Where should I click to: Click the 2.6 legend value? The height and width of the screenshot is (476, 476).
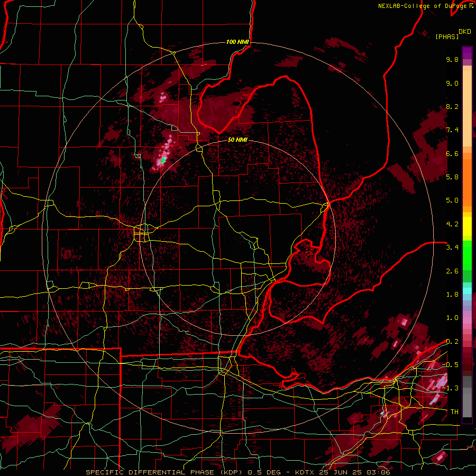click(452, 271)
